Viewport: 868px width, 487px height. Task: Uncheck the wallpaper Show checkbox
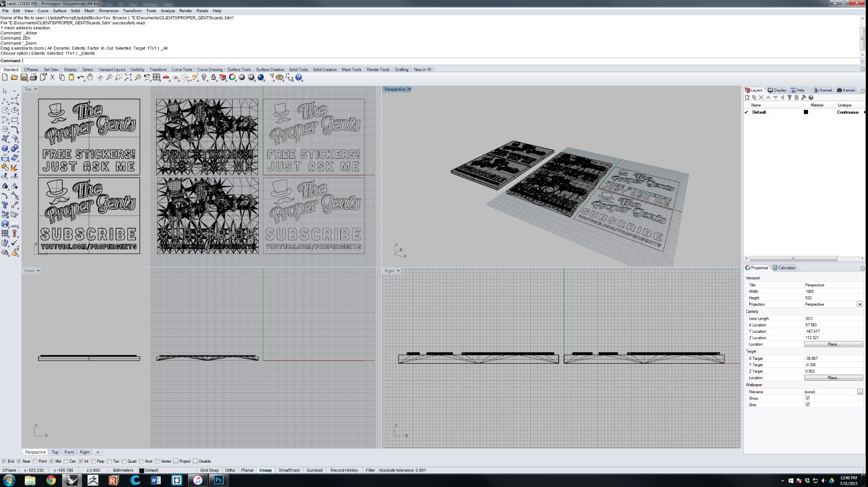pos(808,398)
